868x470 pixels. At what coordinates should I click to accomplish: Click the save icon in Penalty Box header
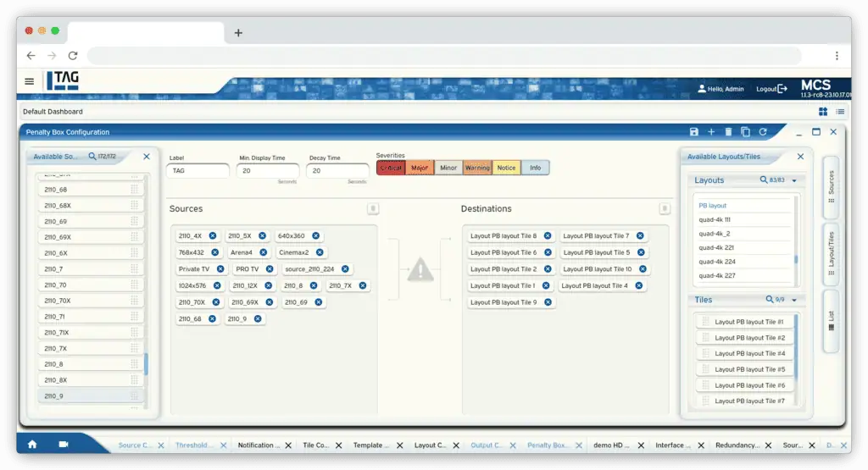point(694,132)
